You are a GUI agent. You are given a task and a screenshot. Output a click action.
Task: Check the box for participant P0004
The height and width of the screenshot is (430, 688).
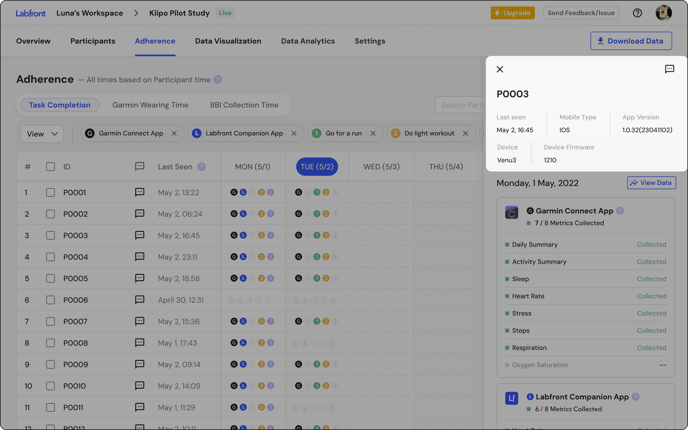click(x=50, y=257)
